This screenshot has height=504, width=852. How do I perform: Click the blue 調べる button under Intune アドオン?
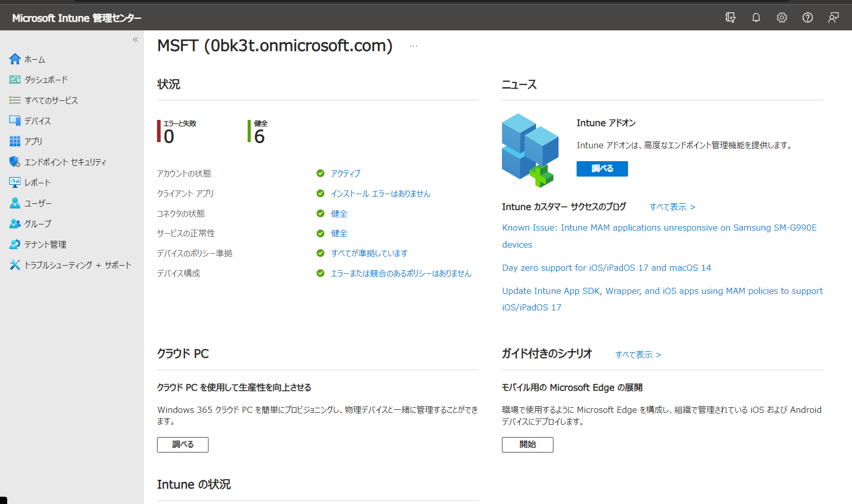602,169
